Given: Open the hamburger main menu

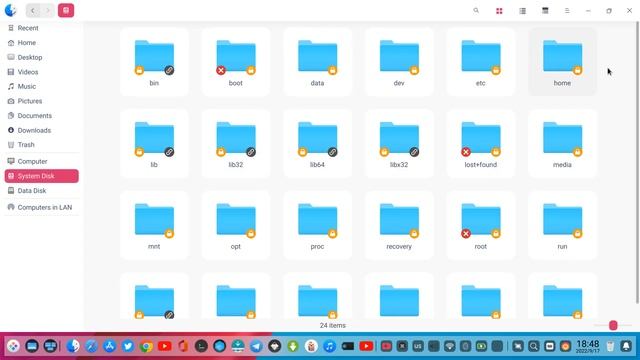Looking at the screenshot, I should (567, 11).
